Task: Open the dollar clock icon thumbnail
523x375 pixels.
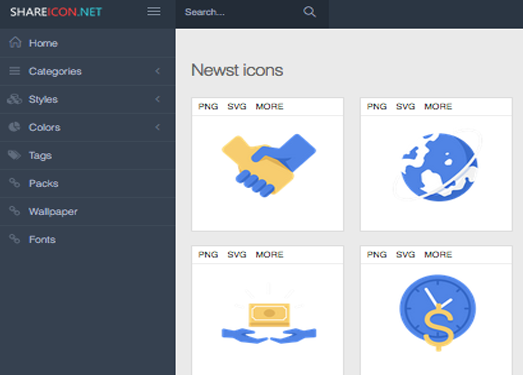Action: point(438,313)
